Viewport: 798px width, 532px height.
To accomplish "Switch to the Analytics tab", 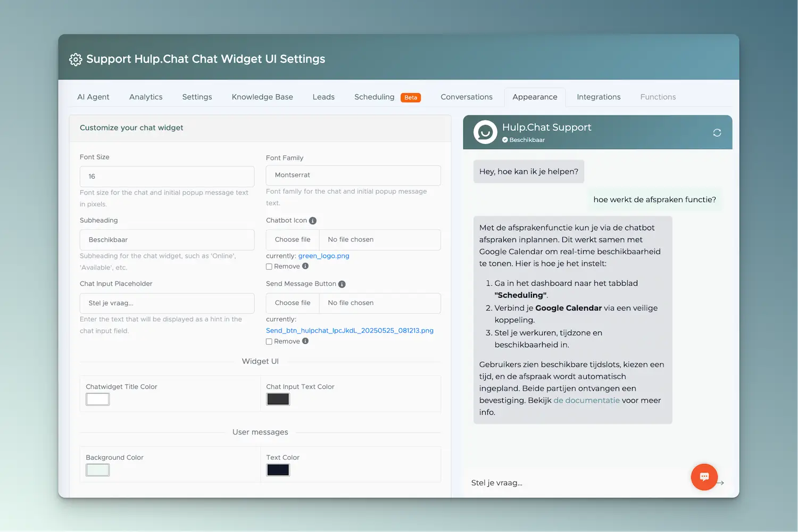I will tap(146, 97).
